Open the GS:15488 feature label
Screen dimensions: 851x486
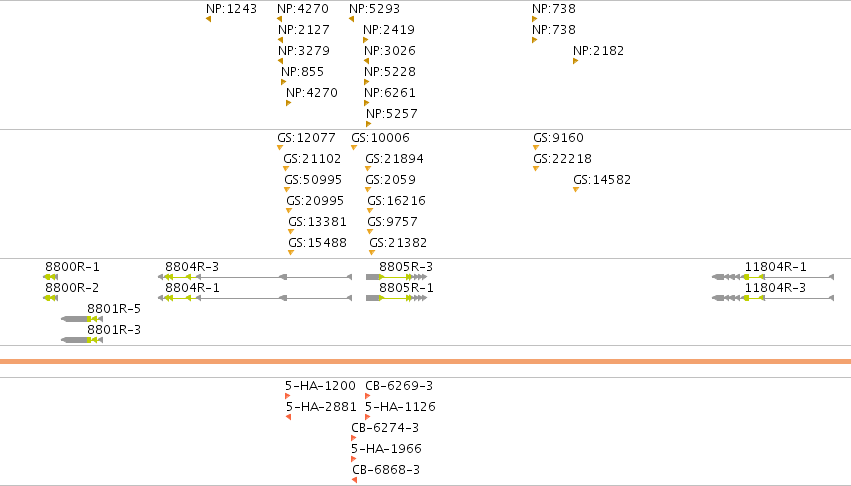317,243
